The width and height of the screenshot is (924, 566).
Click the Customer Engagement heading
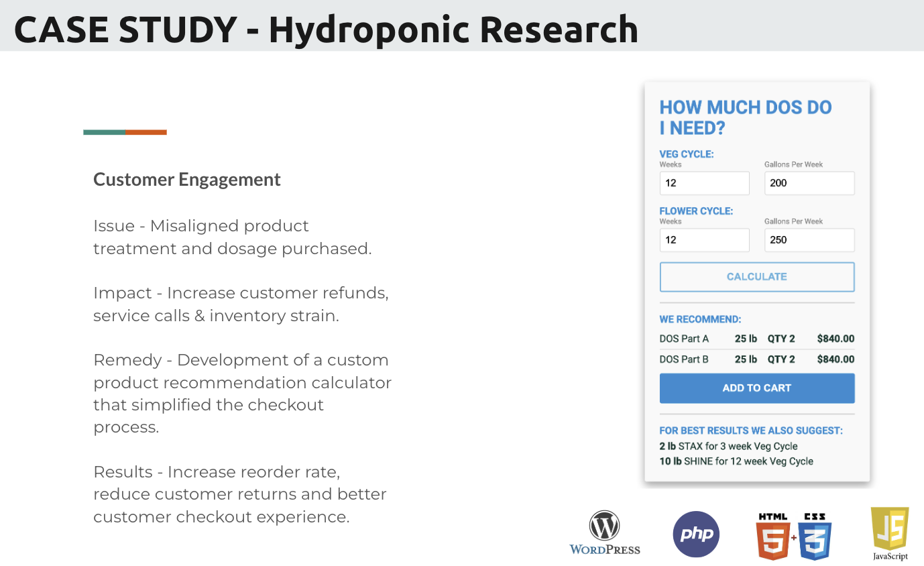(x=187, y=180)
